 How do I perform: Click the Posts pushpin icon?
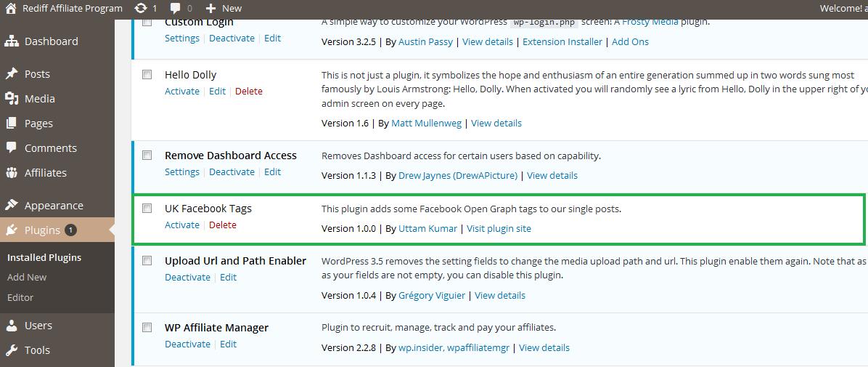coord(11,73)
